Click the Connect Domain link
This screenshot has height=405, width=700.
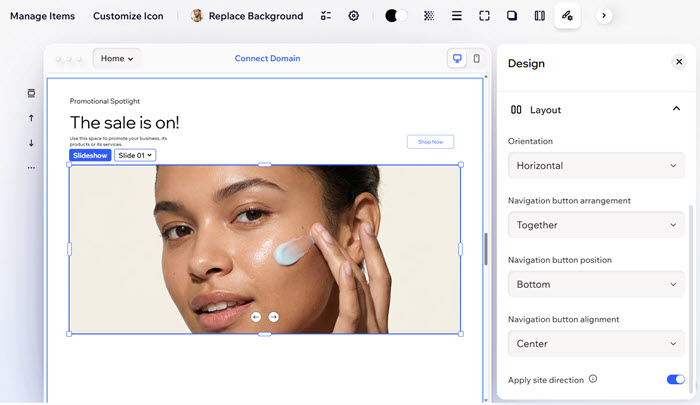coord(267,59)
